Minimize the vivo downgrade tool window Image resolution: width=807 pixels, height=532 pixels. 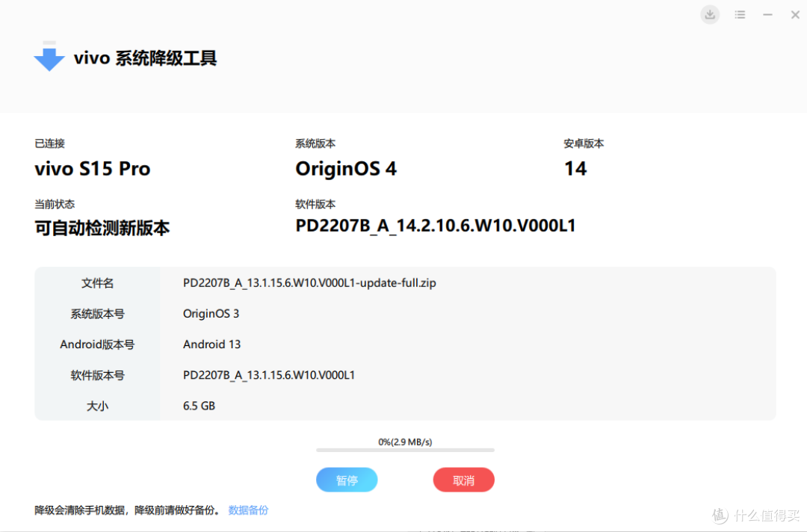point(767,14)
